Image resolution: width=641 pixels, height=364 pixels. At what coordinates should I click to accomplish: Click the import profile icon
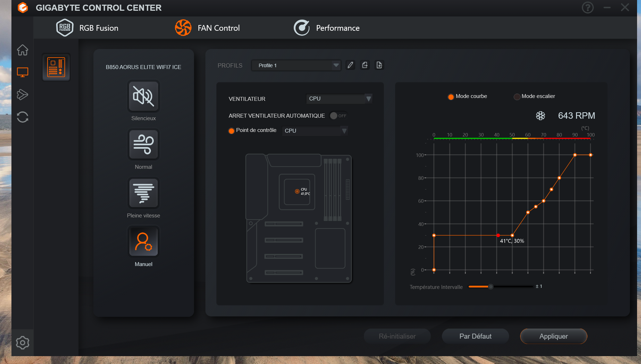pos(379,65)
